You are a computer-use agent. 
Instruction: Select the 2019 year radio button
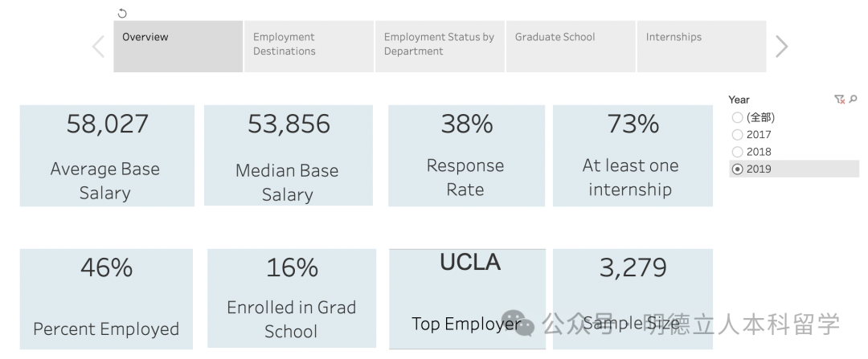click(x=737, y=169)
